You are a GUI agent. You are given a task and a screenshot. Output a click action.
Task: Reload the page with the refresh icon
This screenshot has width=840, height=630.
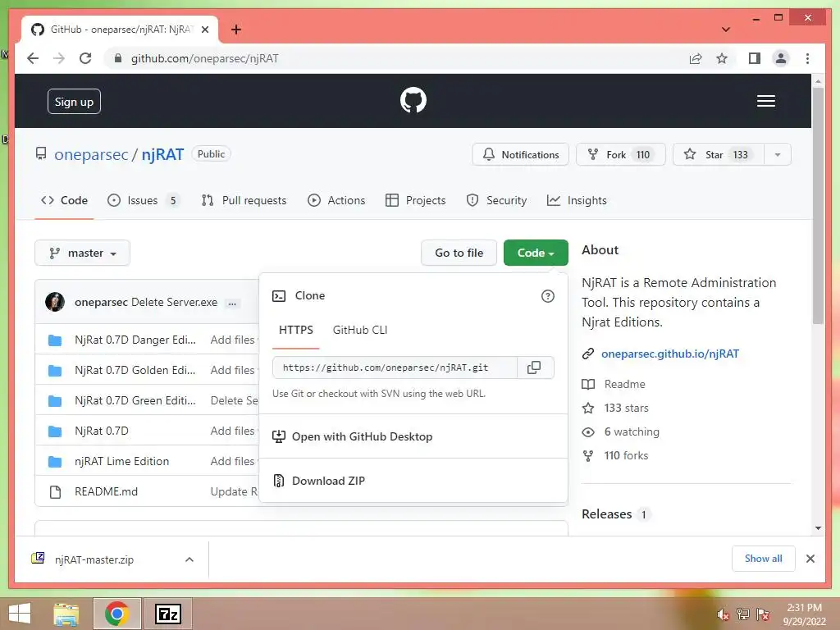pos(85,58)
